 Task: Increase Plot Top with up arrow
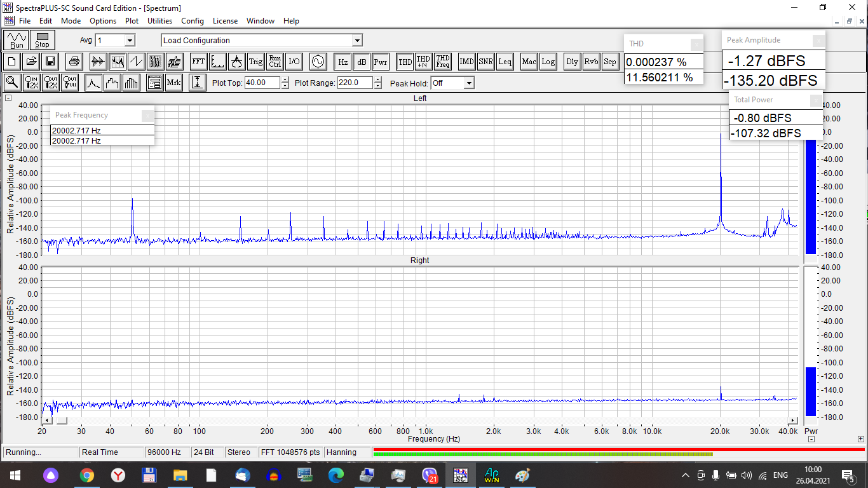click(285, 80)
